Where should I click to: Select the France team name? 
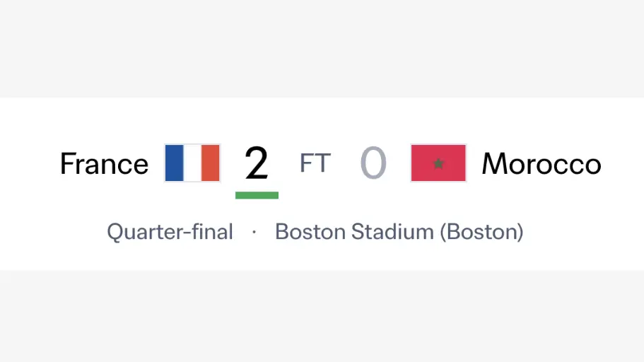coord(105,163)
